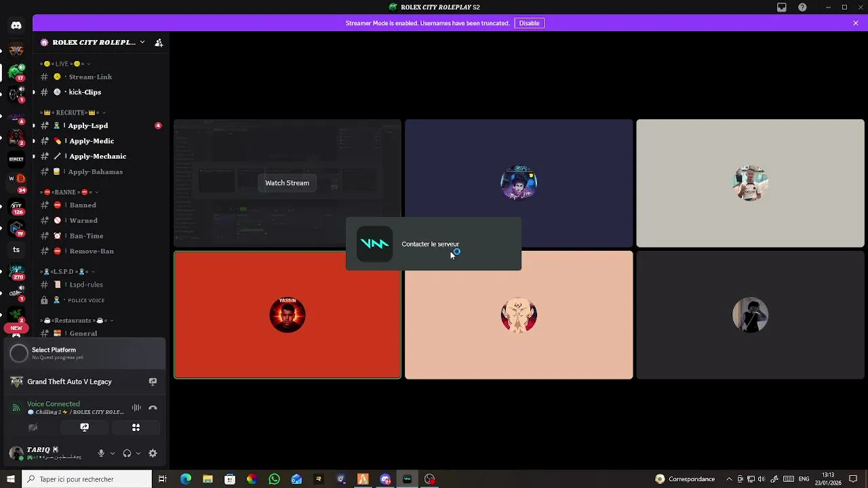The image size is (868, 488).
Task: Collapse the L.S.P.D channel category
Action: [67, 272]
